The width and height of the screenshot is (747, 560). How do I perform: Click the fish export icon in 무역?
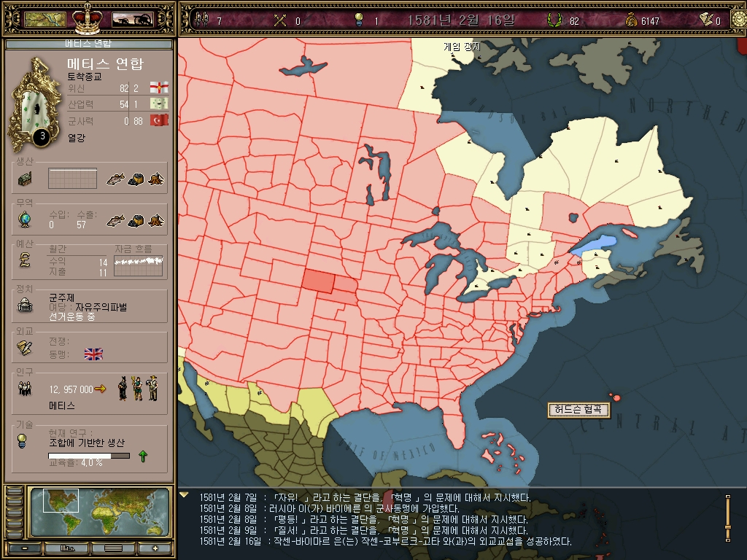[115, 220]
